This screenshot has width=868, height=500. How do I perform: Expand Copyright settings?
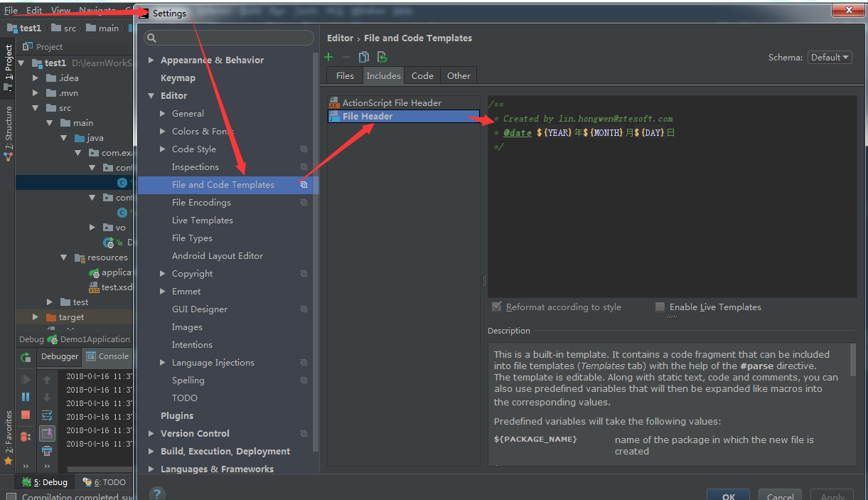[163, 274]
